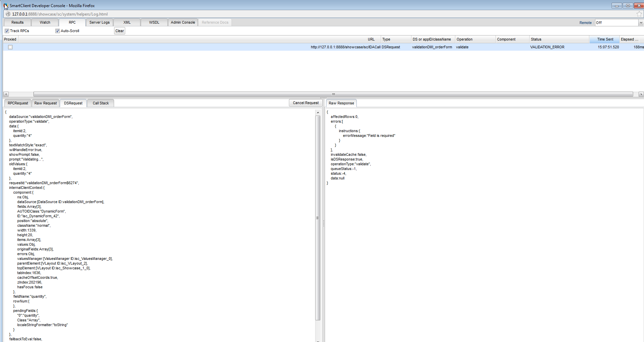
Task: Toggle the Track RPCs checkbox
Action: [x=7, y=31]
